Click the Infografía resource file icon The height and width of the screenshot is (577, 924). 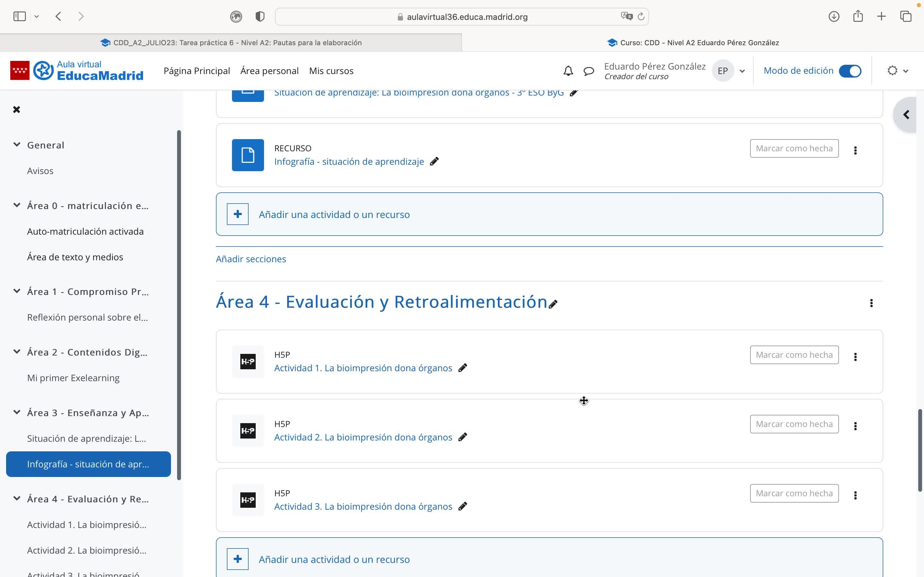[x=248, y=155]
